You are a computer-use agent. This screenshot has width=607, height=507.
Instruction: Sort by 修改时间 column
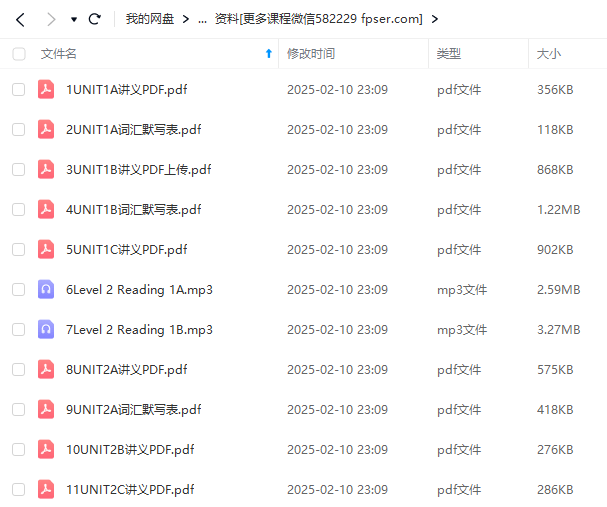pos(311,54)
